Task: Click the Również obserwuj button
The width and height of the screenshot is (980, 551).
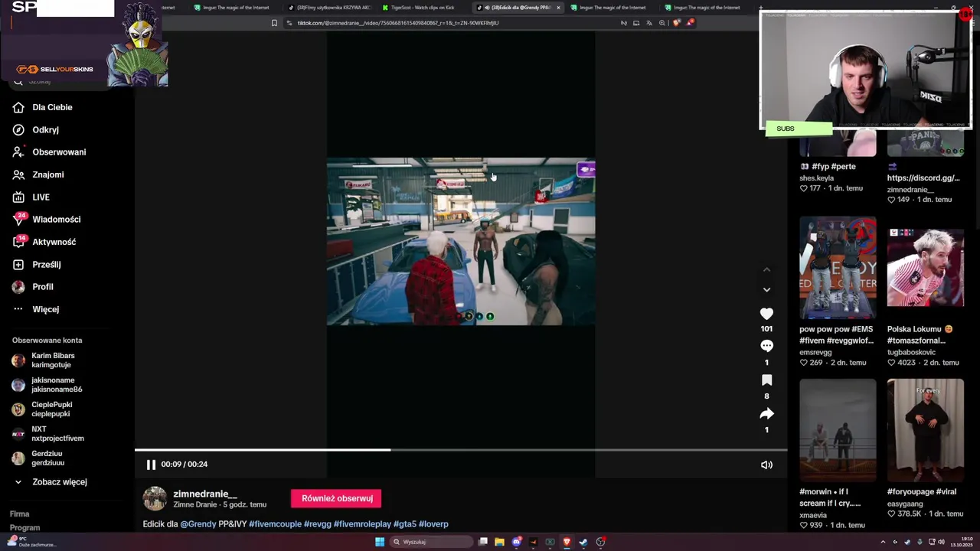Action: (336, 498)
